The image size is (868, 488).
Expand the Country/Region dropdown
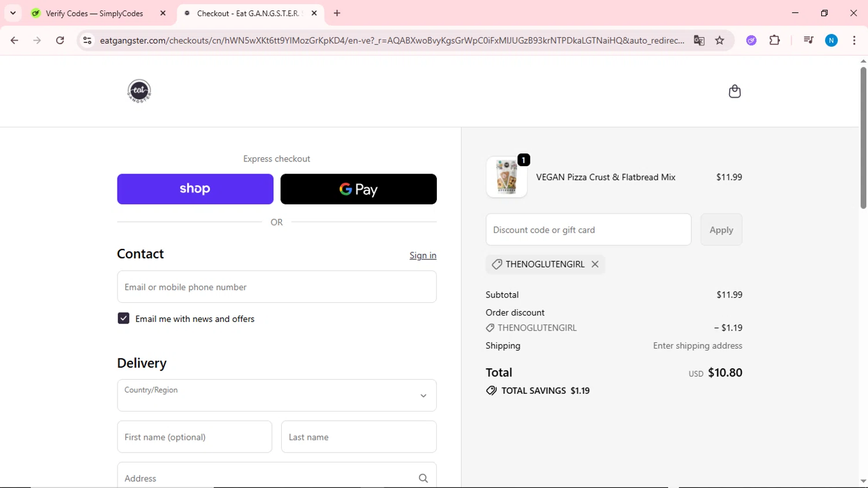pyautogui.click(x=277, y=395)
